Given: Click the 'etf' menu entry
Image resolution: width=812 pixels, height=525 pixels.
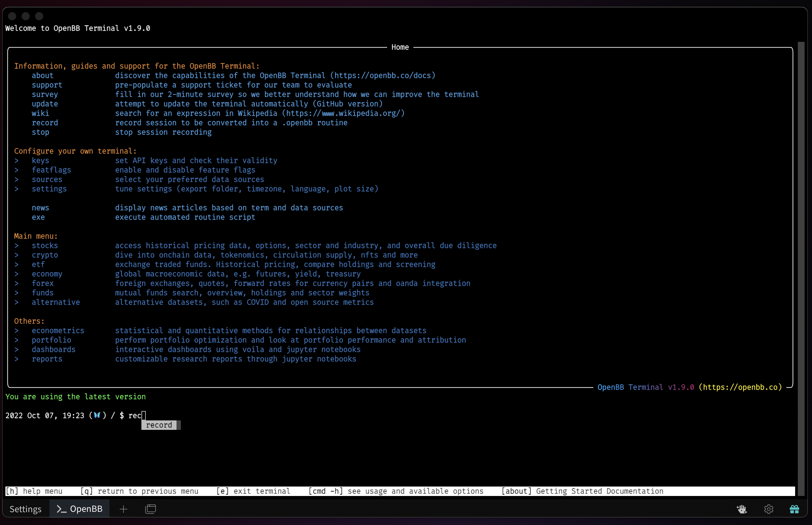Looking at the screenshot, I should coord(38,265).
